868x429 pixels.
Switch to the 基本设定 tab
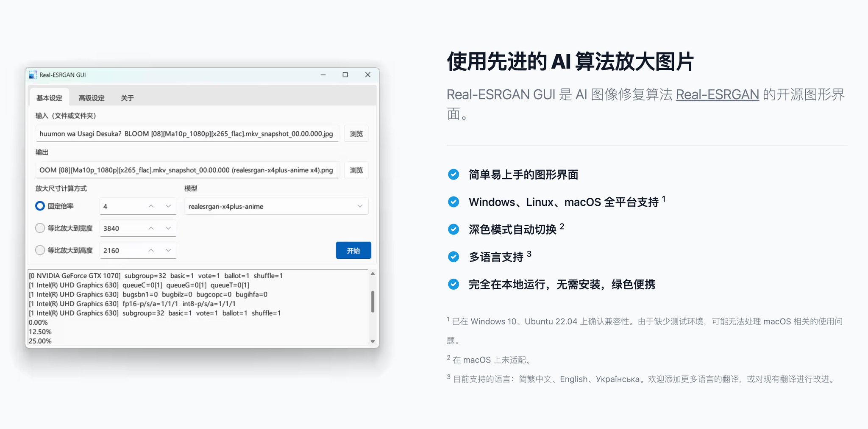(x=49, y=98)
